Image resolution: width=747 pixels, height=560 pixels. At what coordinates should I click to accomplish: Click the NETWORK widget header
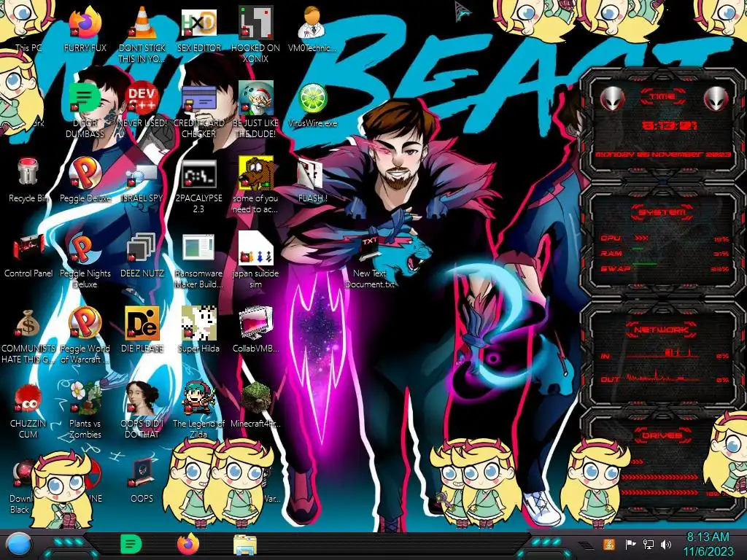(x=661, y=330)
